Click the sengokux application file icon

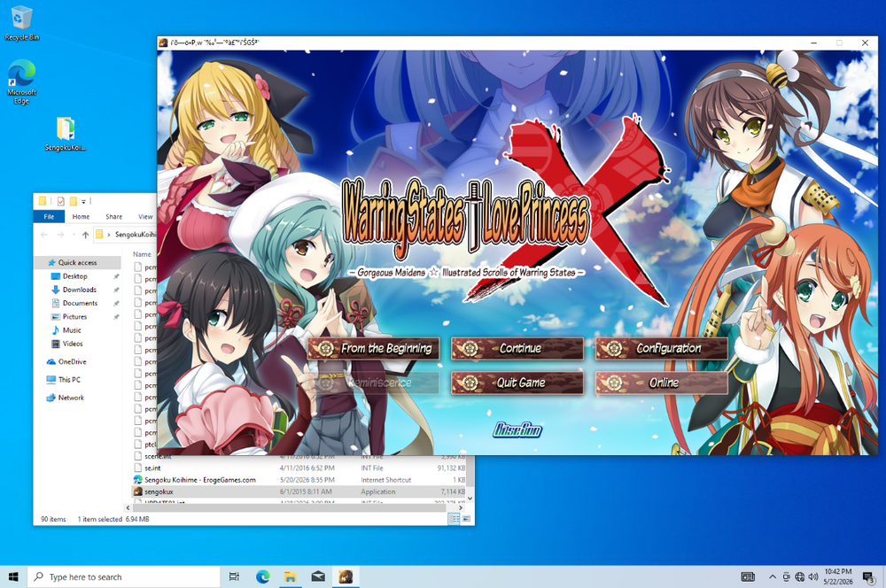137,492
